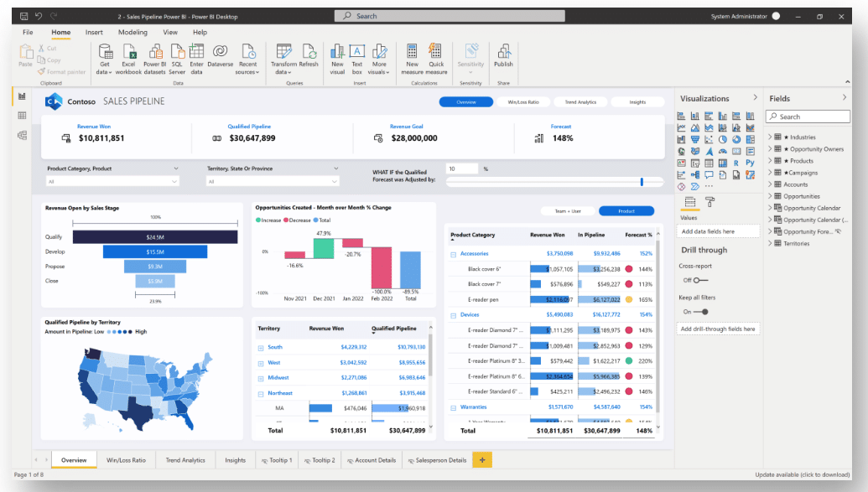This screenshot has width=868, height=492.
Task: Click the title bar Search box
Action: pos(450,16)
